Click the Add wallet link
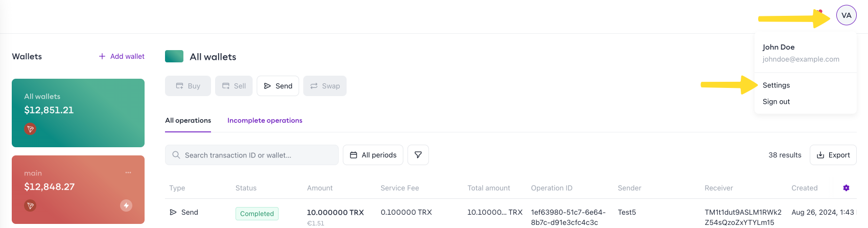 (122, 56)
